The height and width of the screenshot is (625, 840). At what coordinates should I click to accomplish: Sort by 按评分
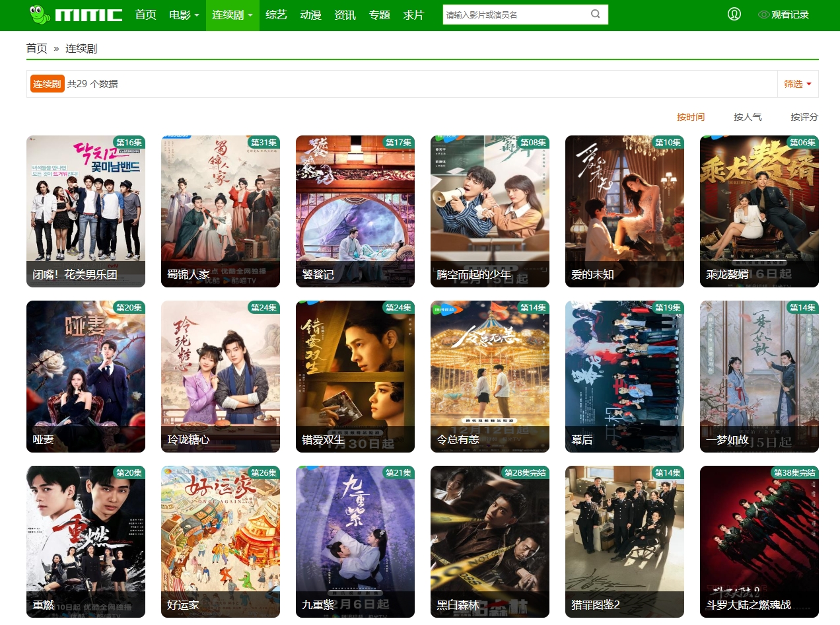click(804, 117)
